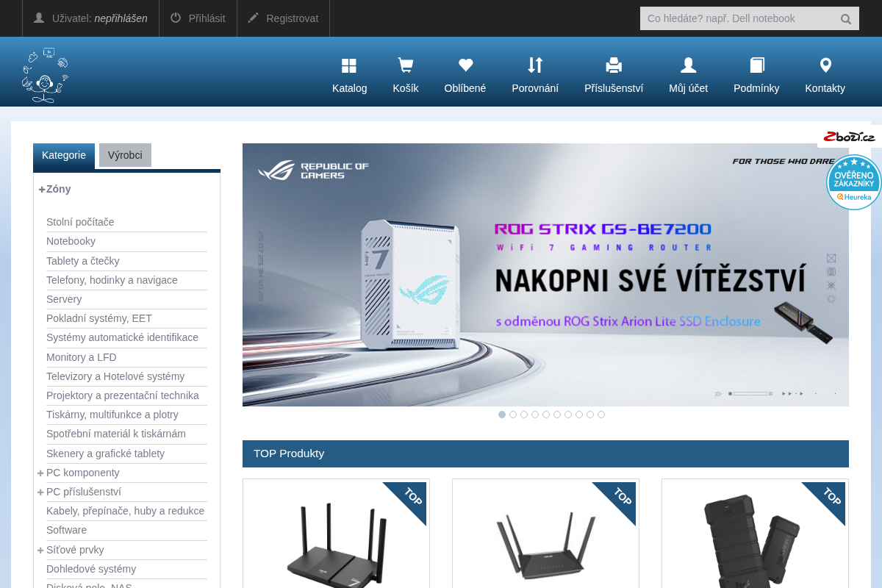The image size is (882, 588).
Task: Expand the PC příslušenství category
Action: pyautogui.click(x=40, y=492)
